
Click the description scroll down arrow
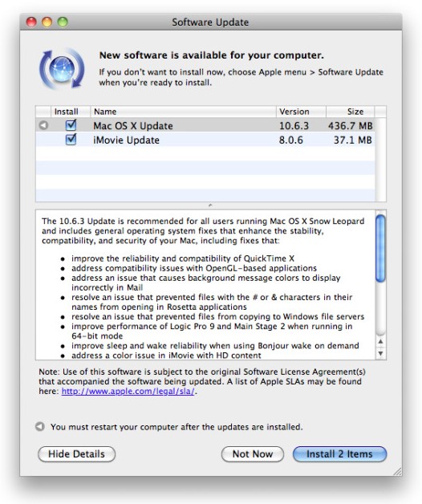click(x=380, y=354)
